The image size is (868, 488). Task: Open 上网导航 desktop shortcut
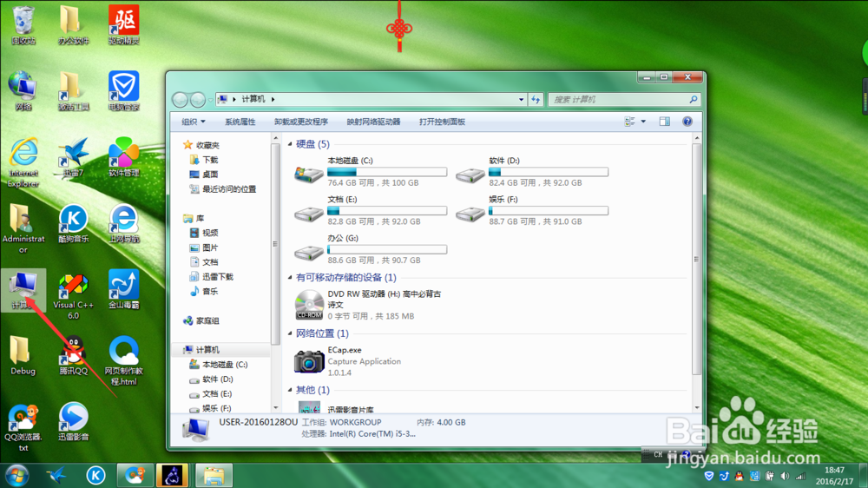(x=123, y=223)
